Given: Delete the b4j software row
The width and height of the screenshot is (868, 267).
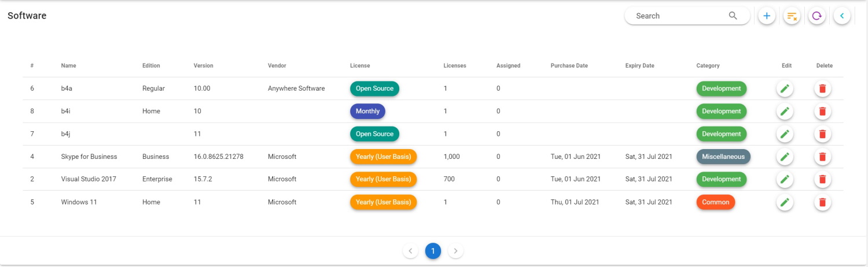Looking at the screenshot, I should point(822,134).
